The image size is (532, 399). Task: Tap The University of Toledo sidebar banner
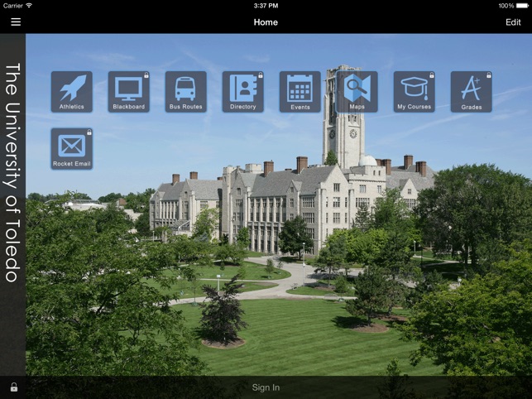(x=13, y=172)
